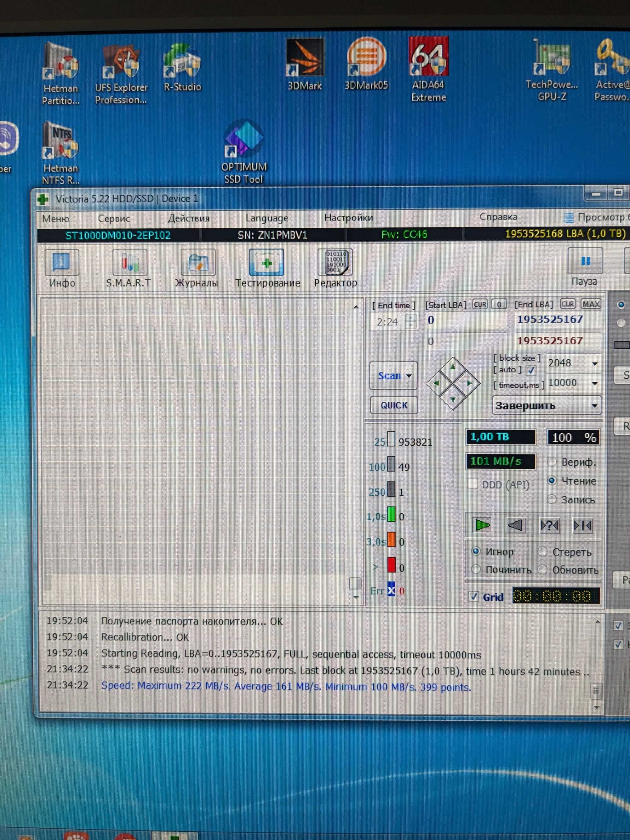Open the Действия menu
The height and width of the screenshot is (840, 630).
pos(189,218)
